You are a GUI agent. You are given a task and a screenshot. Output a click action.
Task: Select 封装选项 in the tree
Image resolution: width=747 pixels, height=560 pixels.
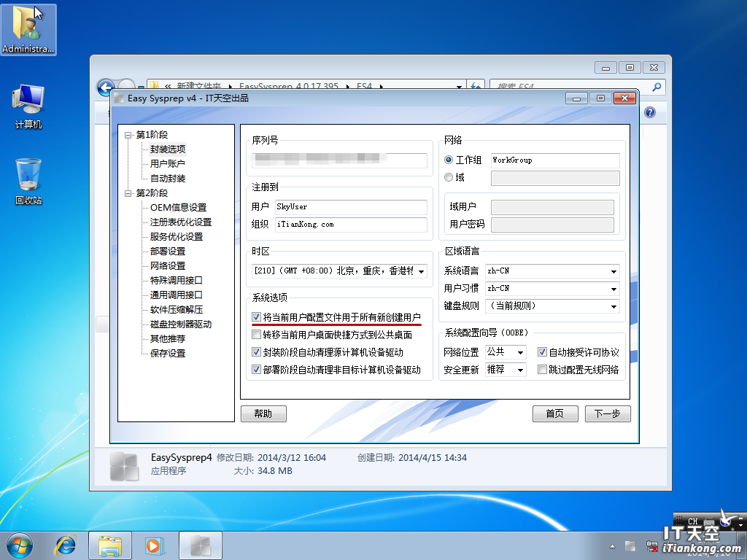point(168,149)
